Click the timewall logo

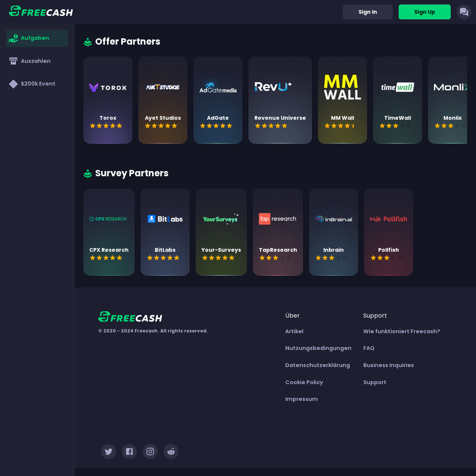point(398,87)
